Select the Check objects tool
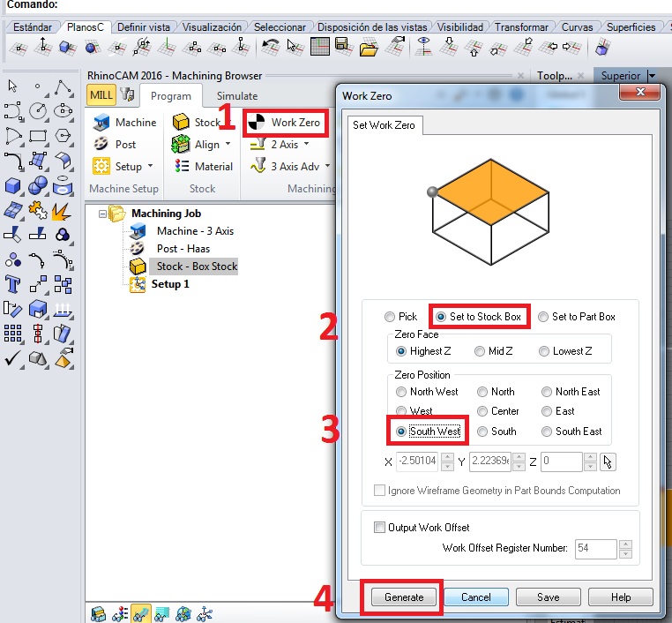This screenshot has width=672, height=623. point(12,358)
